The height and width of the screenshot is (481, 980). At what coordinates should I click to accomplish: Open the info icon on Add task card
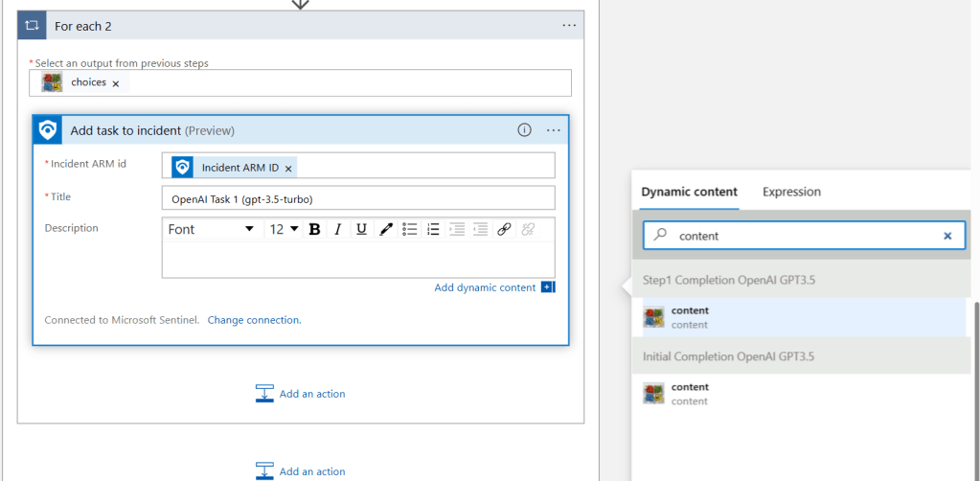tap(524, 130)
